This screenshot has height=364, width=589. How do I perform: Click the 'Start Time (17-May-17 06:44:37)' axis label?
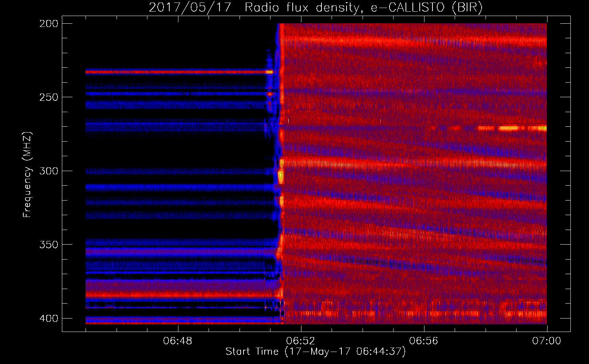click(x=316, y=352)
